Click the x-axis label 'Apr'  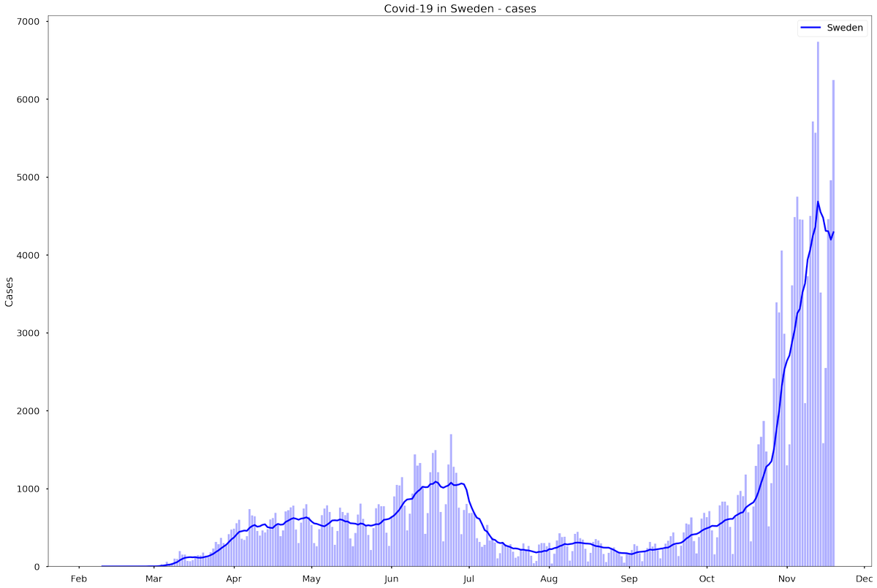[234, 579]
